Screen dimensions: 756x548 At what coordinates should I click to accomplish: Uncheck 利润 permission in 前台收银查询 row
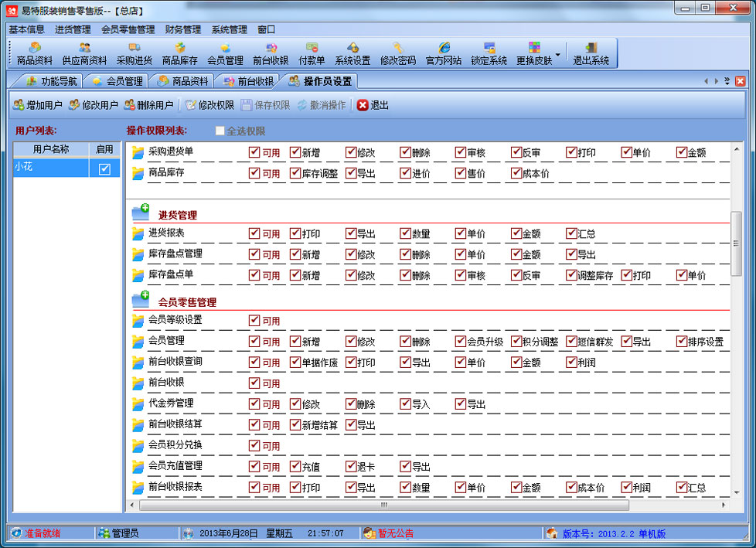571,362
